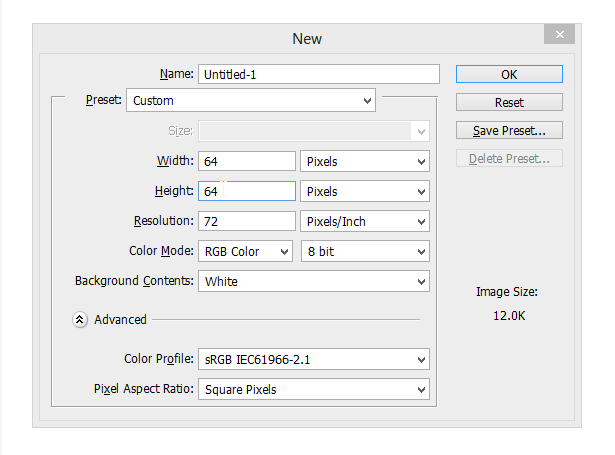Open the Preset dropdown
This screenshot has width=615, height=455.
pyautogui.click(x=251, y=100)
